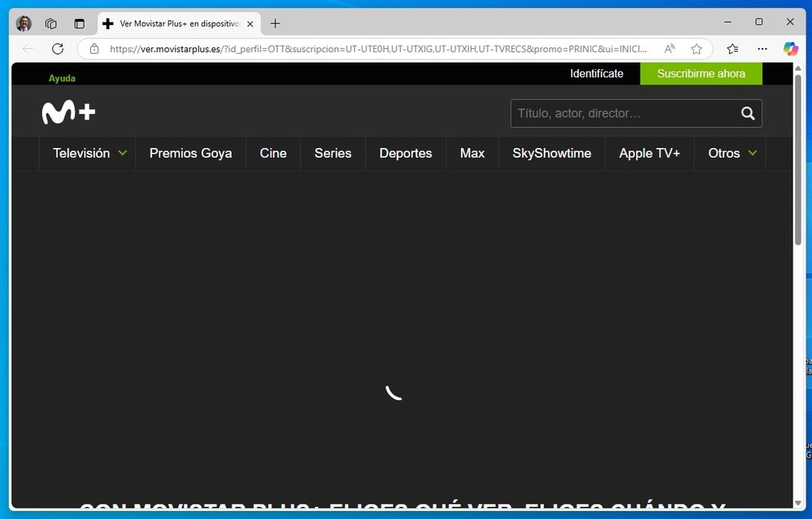This screenshot has height=519, width=812.
Task: Click the Movistar Plus+ logo
Action: (68, 113)
